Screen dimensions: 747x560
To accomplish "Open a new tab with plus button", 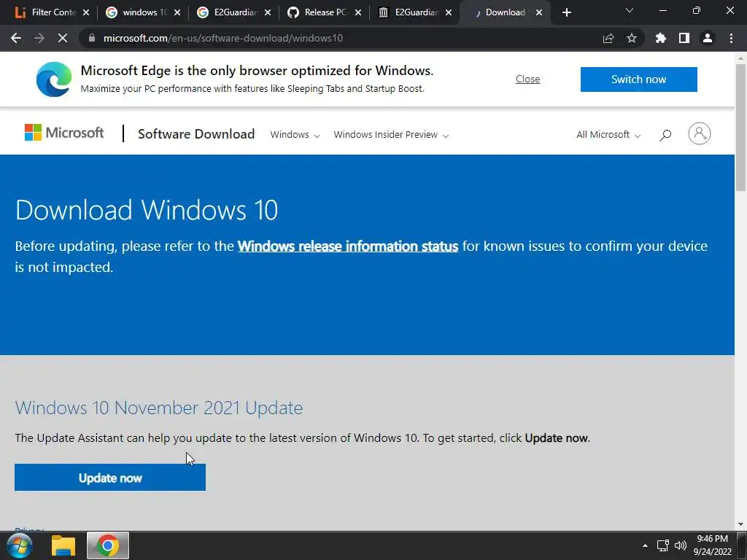I will 566,12.
